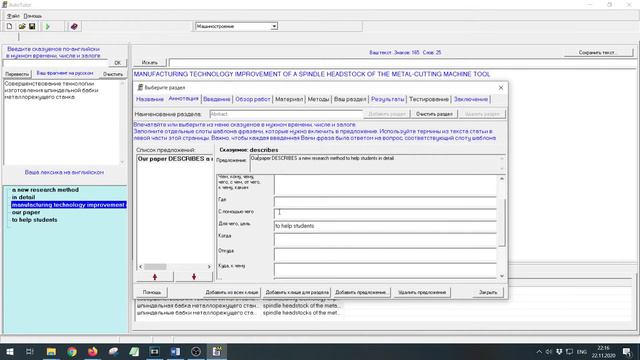Select 'manufacturing technology improvement' lexicon entry
Viewport: 640px width, 360px height.
tap(68, 204)
